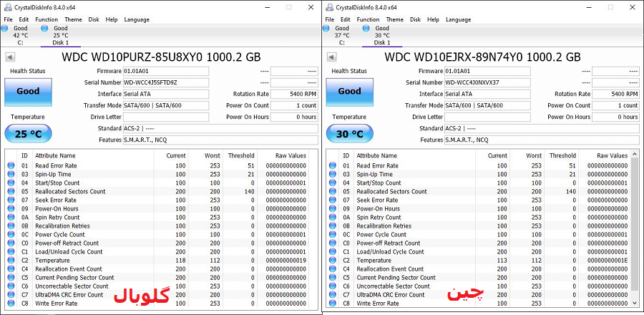Open Theme menu in right window
Screen dimensions: 644x315
click(x=395, y=19)
